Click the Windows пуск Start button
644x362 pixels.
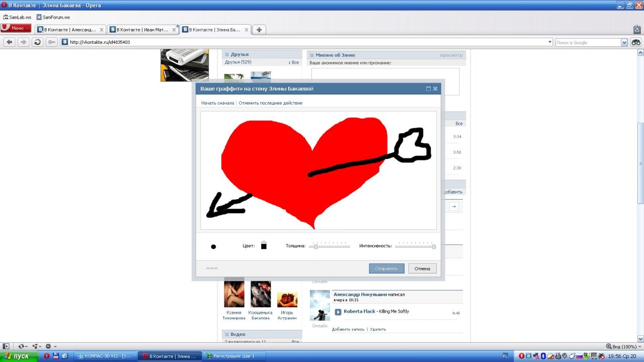coord(19,356)
